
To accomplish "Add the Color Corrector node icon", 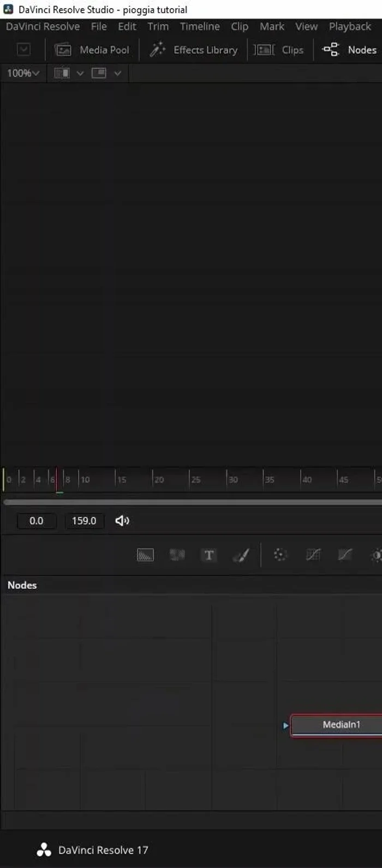I will [280, 555].
